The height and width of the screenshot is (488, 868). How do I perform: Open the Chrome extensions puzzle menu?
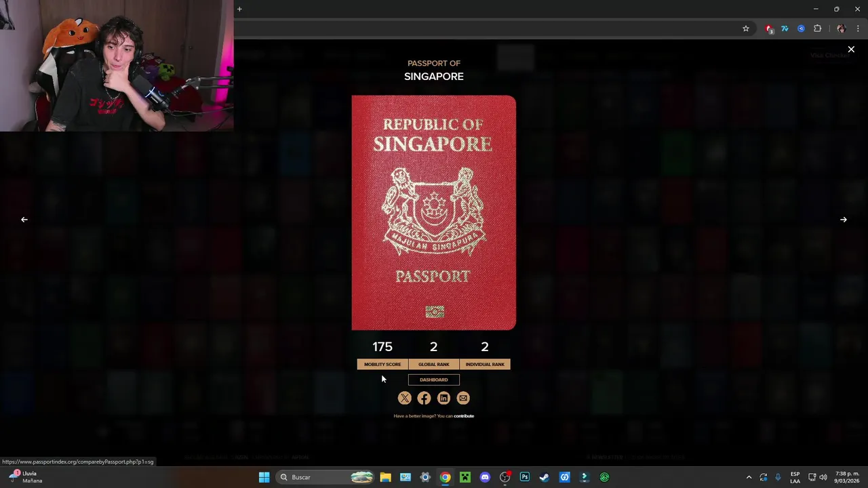[817, 28]
